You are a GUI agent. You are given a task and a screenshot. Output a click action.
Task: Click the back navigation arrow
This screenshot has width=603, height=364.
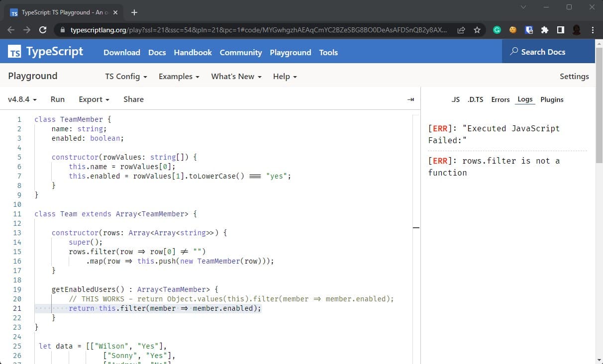click(x=11, y=30)
